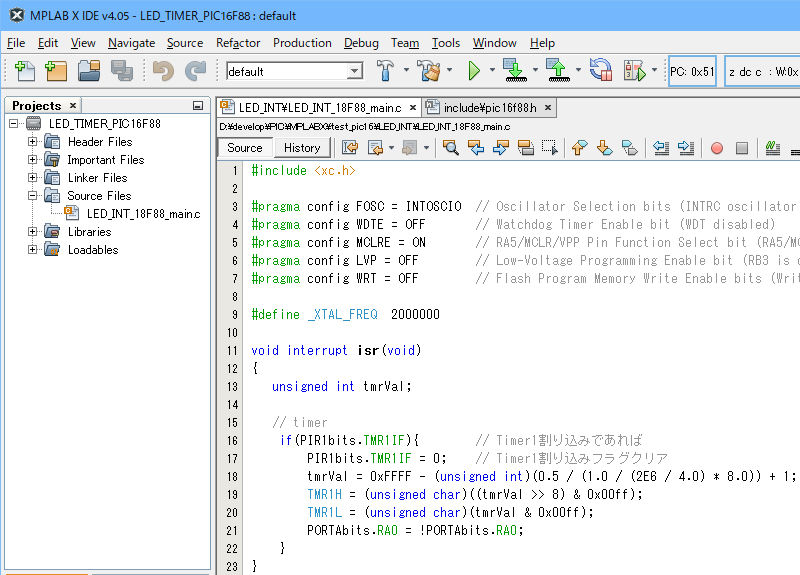Viewport: 800px width, 575px height.
Task: Click Clean and Build hammer-broom icon
Action: coord(428,71)
